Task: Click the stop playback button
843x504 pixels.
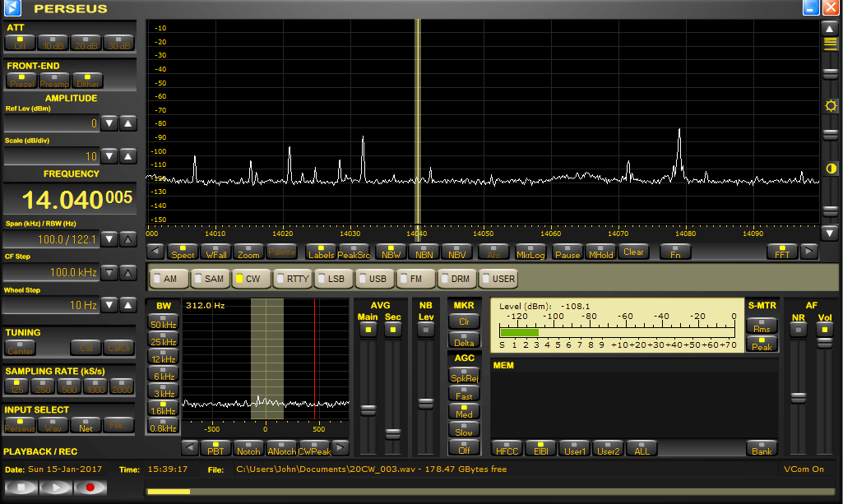Action: point(21,488)
